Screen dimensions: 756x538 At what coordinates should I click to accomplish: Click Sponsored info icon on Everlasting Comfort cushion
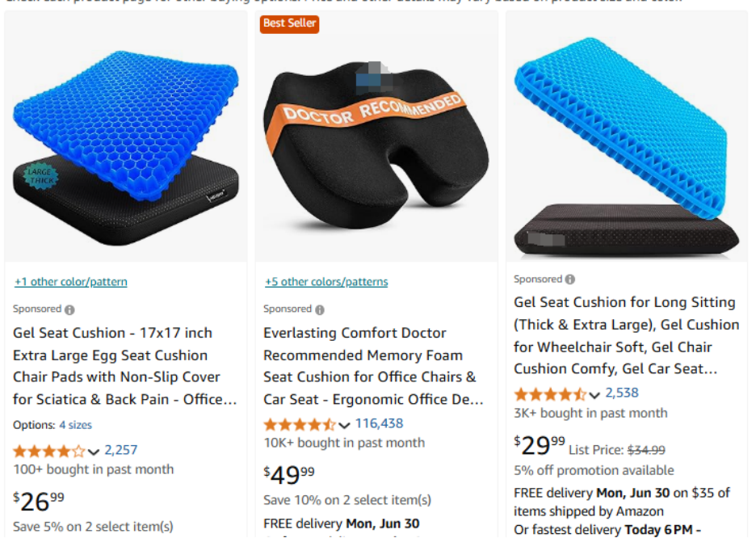320,310
